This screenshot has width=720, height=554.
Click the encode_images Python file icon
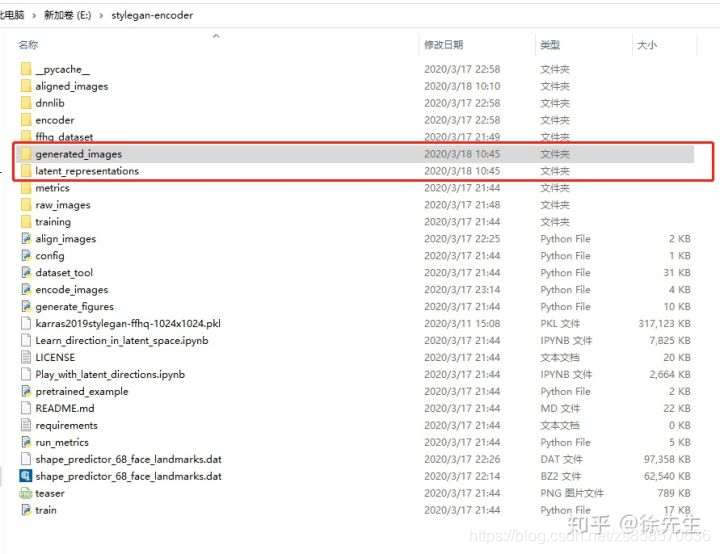point(26,290)
